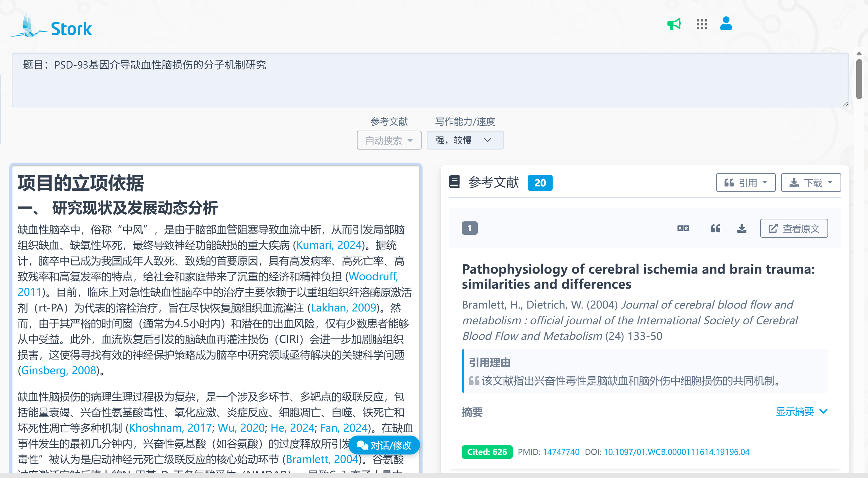Open the 自动搜索 references dropdown

coord(389,140)
